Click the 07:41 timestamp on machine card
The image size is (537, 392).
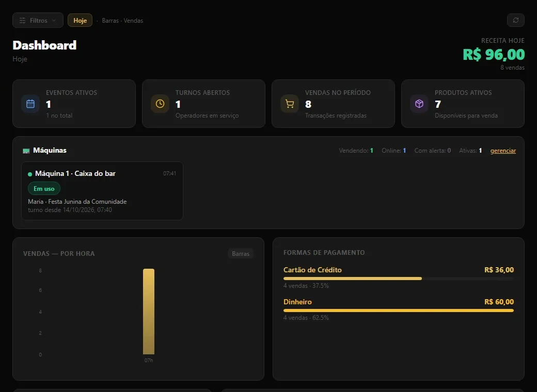pos(169,173)
